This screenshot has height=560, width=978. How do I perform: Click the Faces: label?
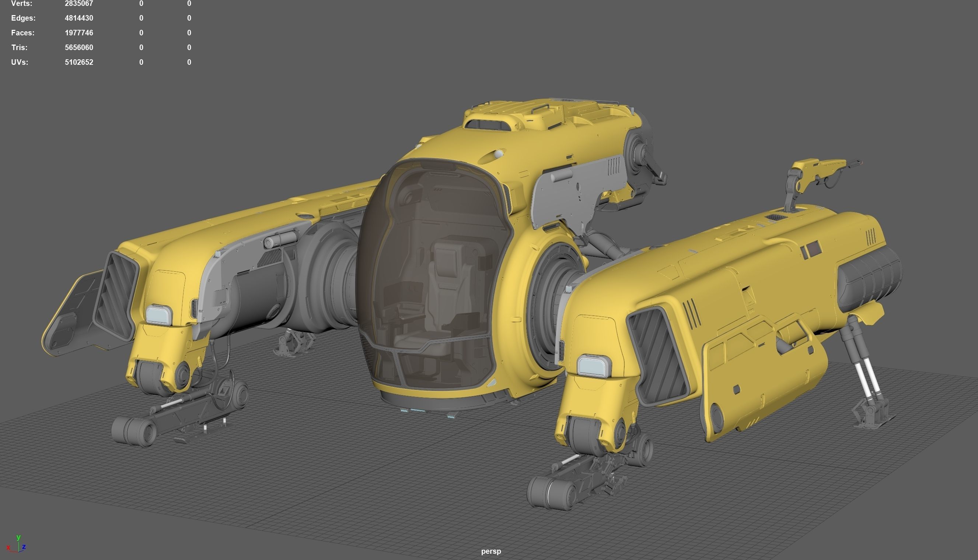tap(23, 33)
